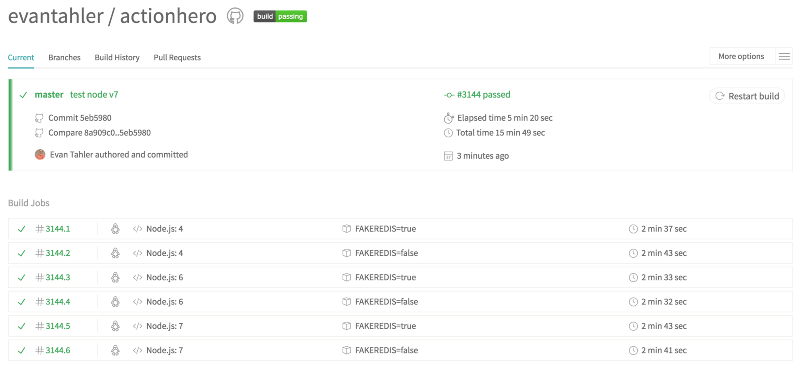This screenshot has height=370, width=800.
Task: Click the Linux penguin icon in job 3144.1
Action: pos(115,229)
